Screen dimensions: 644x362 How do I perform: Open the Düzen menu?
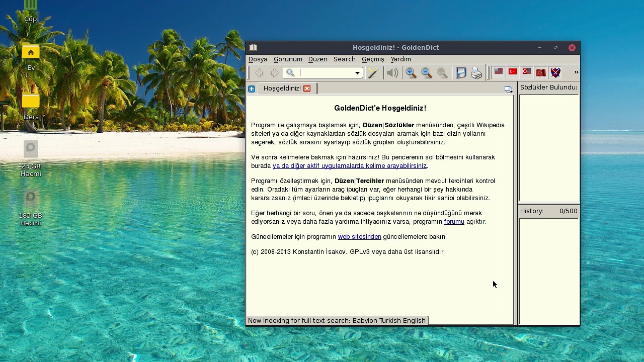pyautogui.click(x=317, y=59)
